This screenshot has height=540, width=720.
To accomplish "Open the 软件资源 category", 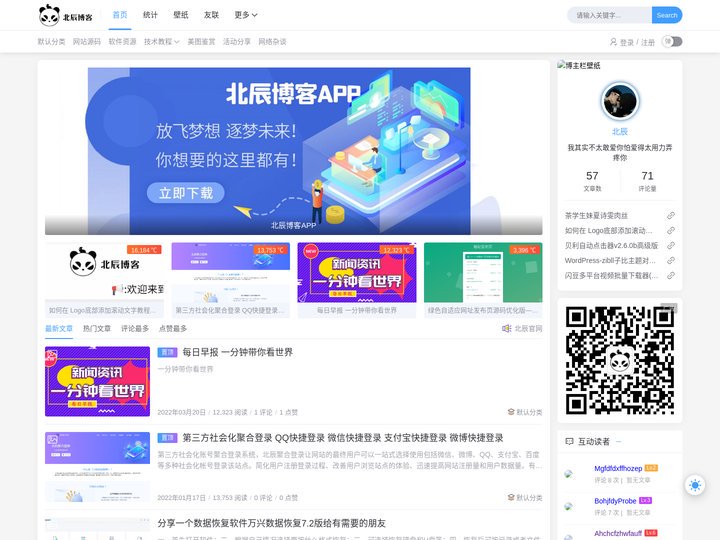I will (122, 42).
